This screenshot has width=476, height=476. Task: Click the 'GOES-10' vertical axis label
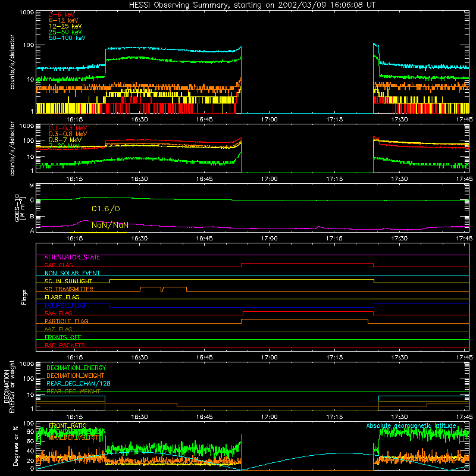17,208
